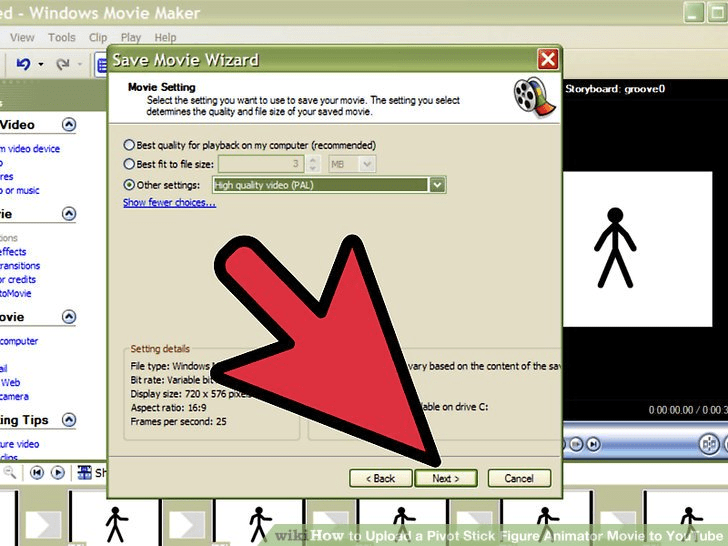
Task: Collapse the Capture Video task section
Action: coord(69,124)
